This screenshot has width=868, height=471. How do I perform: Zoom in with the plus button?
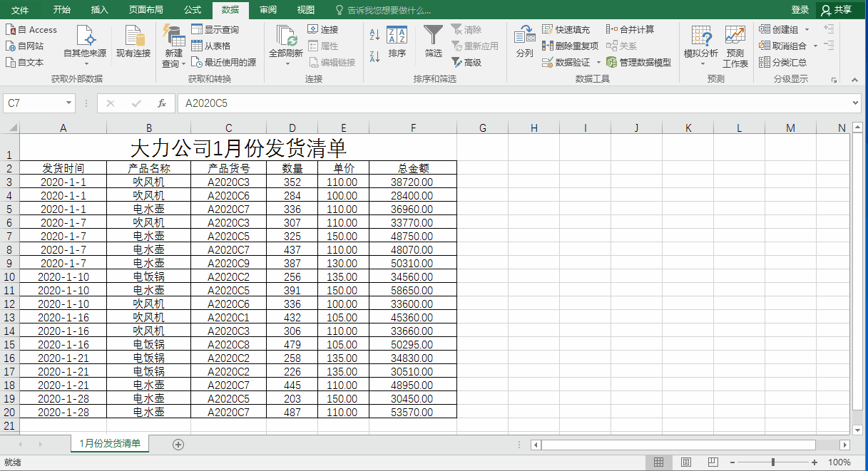point(815,462)
